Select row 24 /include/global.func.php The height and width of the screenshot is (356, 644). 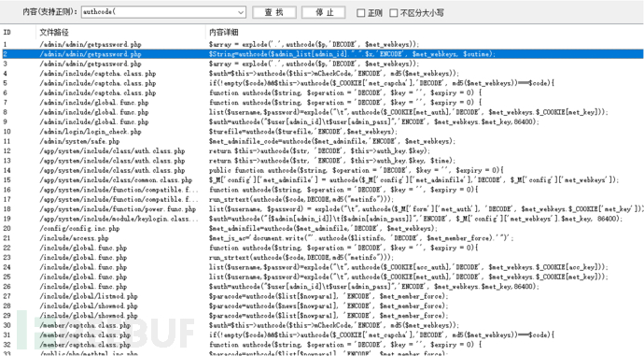[x=83, y=267]
